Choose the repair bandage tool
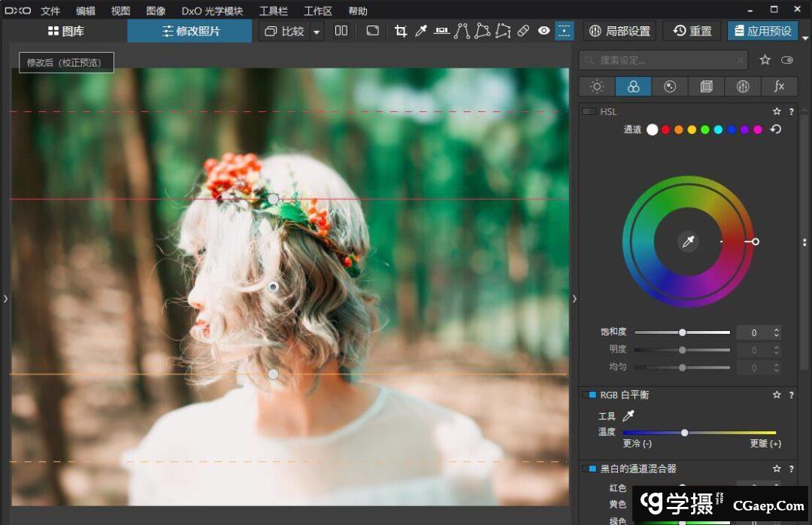The height and width of the screenshot is (525, 812). pyautogui.click(x=524, y=31)
